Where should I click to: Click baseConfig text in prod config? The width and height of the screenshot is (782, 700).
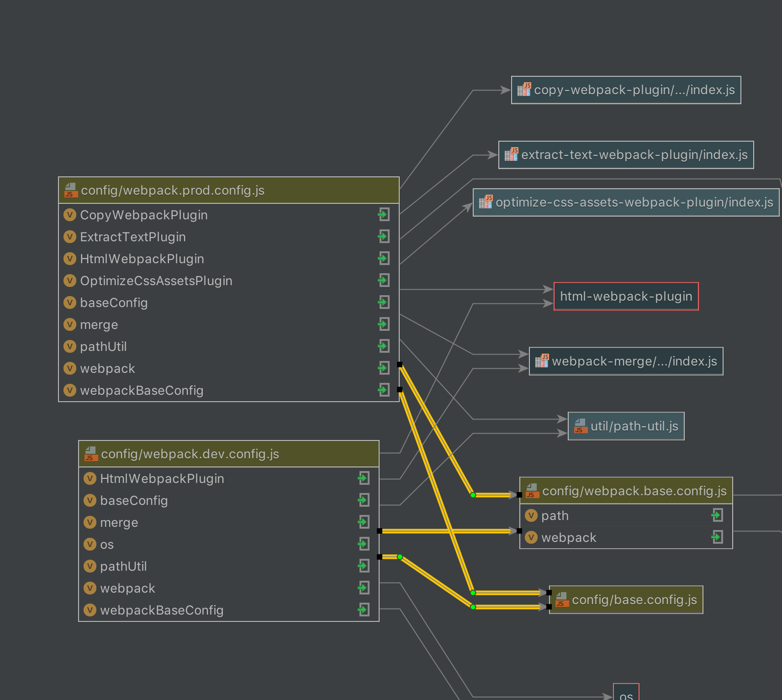114,302
